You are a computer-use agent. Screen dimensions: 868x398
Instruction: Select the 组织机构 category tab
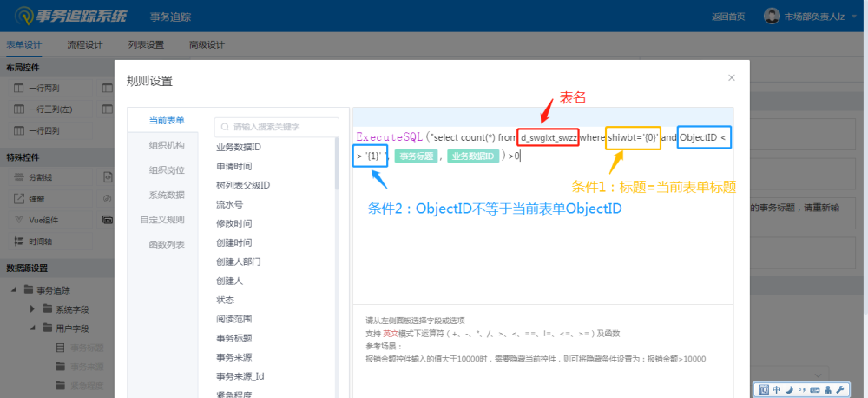pyautogui.click(x=166, y=145)
